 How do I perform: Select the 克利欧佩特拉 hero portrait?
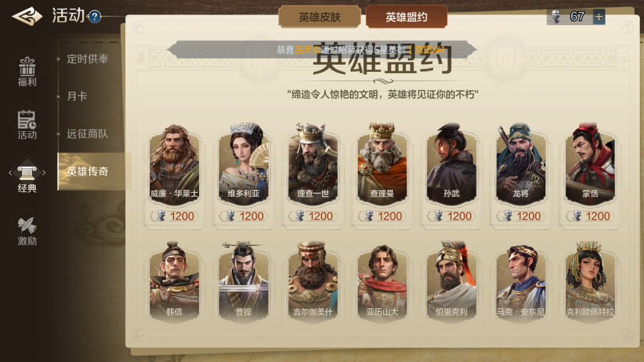[x=590, y=282]
